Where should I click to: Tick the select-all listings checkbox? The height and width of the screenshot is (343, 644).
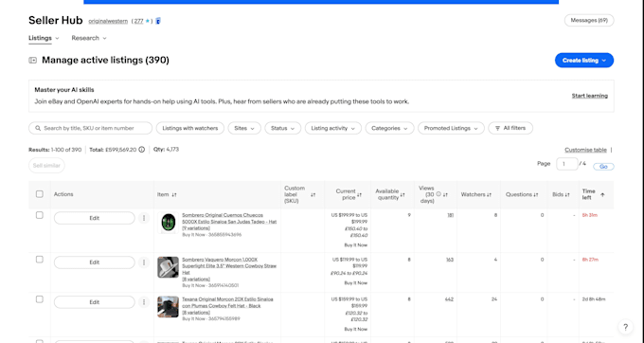[x=40, y=194]
